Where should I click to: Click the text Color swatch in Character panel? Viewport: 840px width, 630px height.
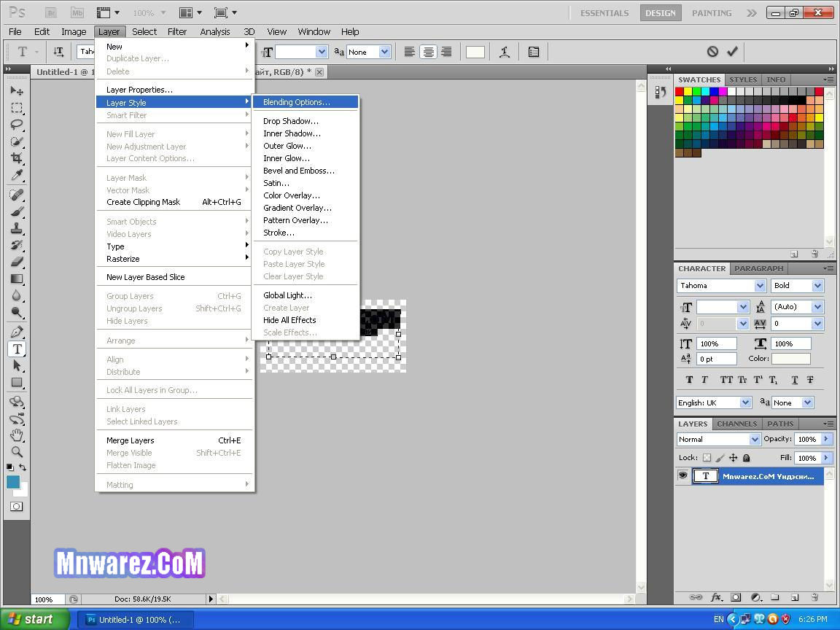(x=790, y=359)
